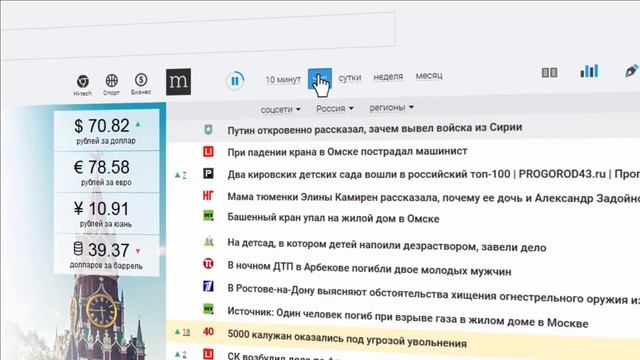Open the euro rate 78.58 widget
This screenshot has height=360, width=640.
click(x=107, y=172)
